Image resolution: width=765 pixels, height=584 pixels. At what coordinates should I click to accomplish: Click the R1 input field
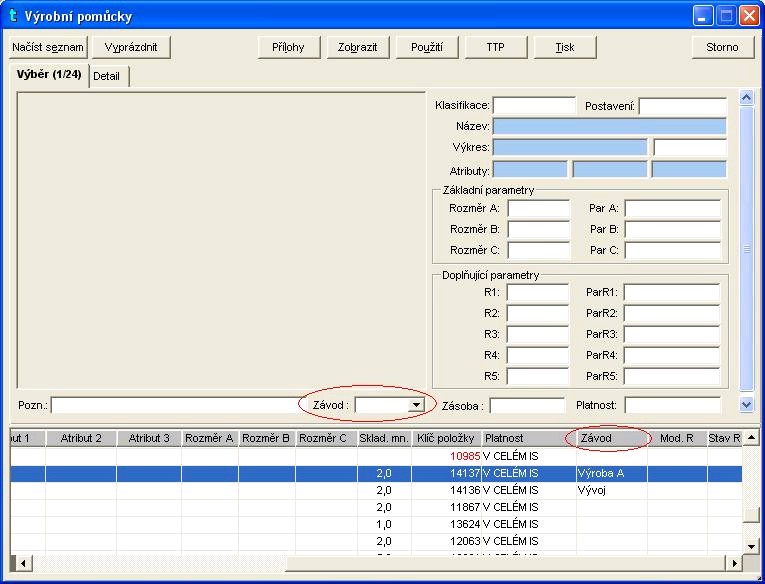(538, 293)
